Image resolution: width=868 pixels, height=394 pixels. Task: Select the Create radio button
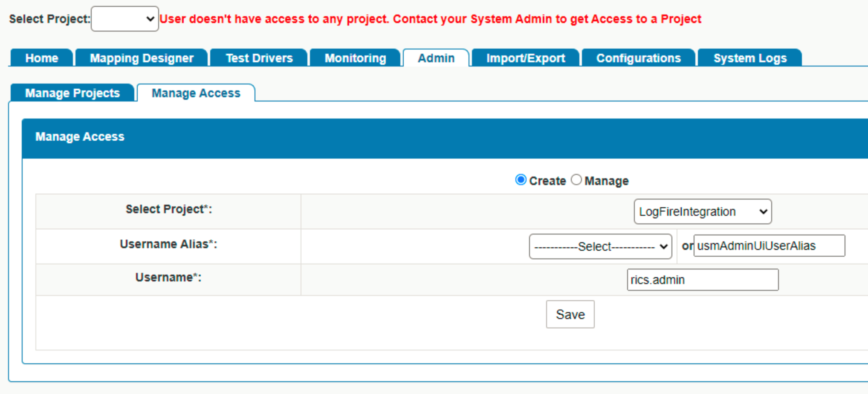point(520,180)
